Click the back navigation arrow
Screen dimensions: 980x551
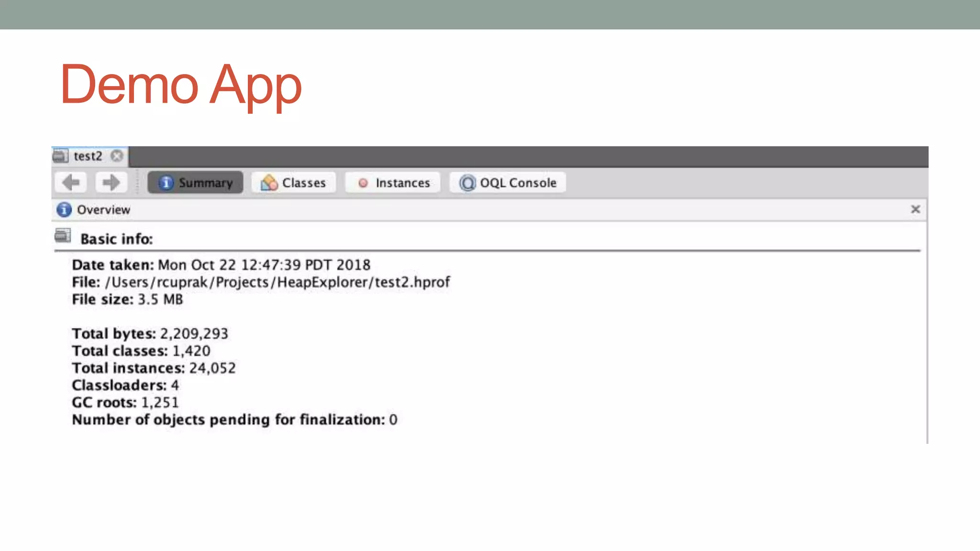click(x=71, y=182)
